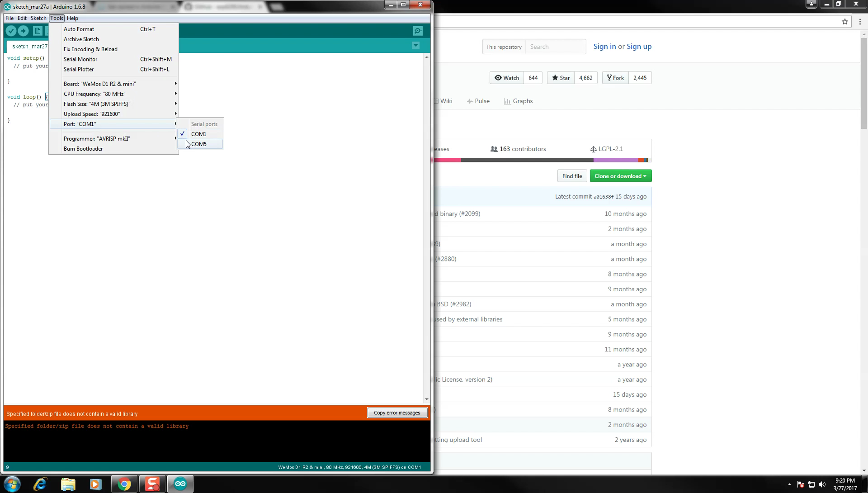Select COM5 as the serial port
The image size is (868, 493).
pyautogui.click(x=199, y=144)
